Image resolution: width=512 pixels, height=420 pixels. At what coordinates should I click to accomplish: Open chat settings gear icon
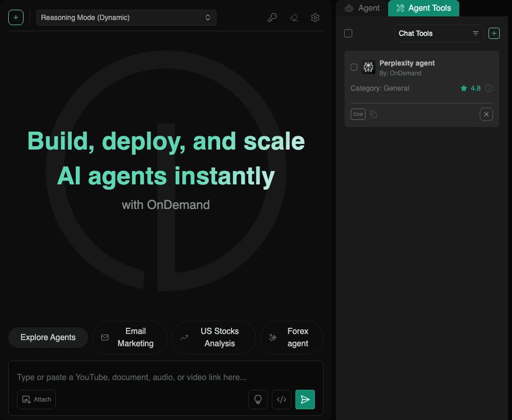point(315,17)
